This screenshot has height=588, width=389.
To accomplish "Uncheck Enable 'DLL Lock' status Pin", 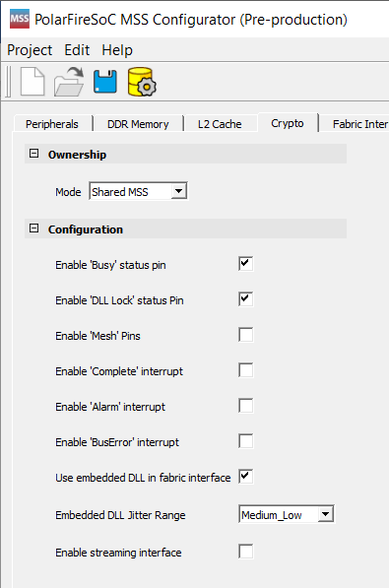I will (x=245, y=299).
